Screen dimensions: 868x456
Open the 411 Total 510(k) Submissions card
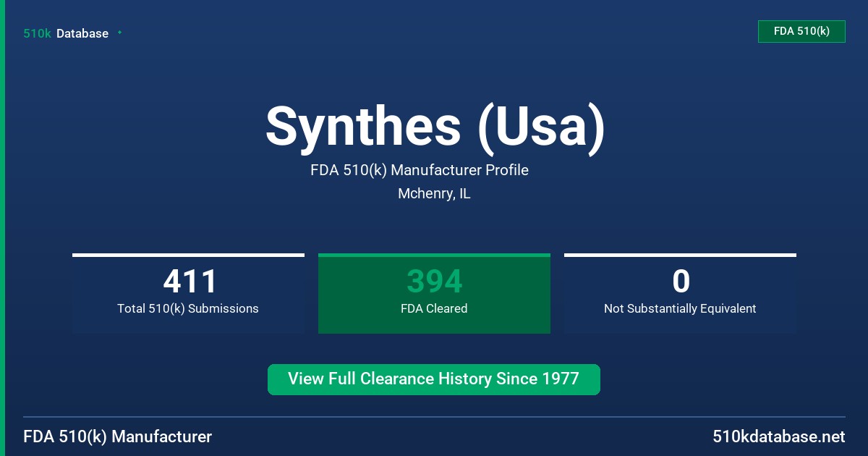pos(188,293)
